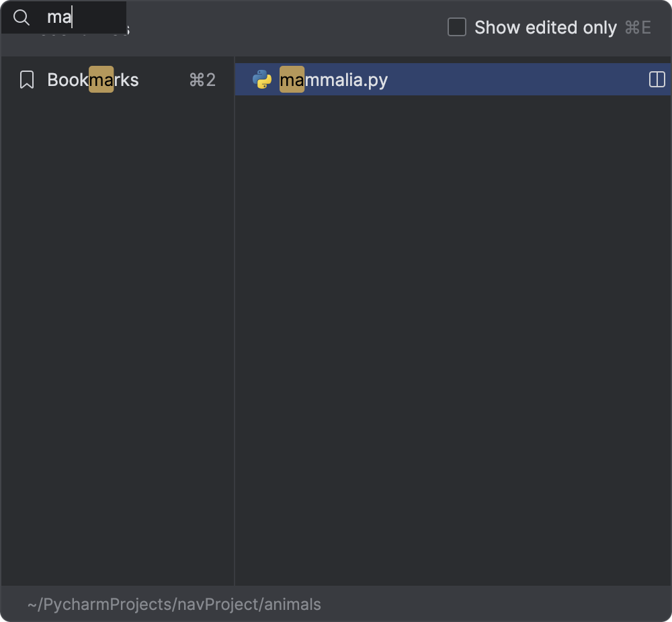
Task: Click the ⌘2 shortcut hint for Bookmarks
Action: click(x=202, y=80)
